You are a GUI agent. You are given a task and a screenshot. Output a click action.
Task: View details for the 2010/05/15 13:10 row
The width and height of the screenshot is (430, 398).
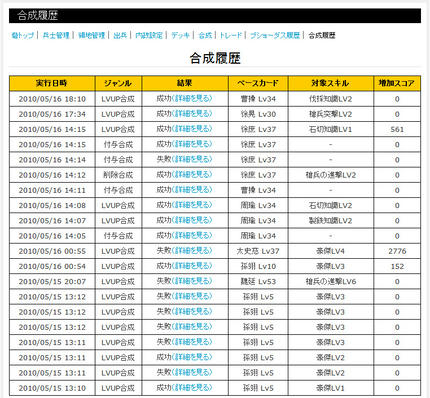point(192,388)
